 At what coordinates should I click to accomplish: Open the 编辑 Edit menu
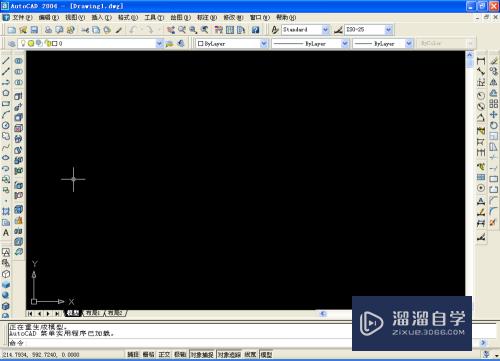click(48, 17)
